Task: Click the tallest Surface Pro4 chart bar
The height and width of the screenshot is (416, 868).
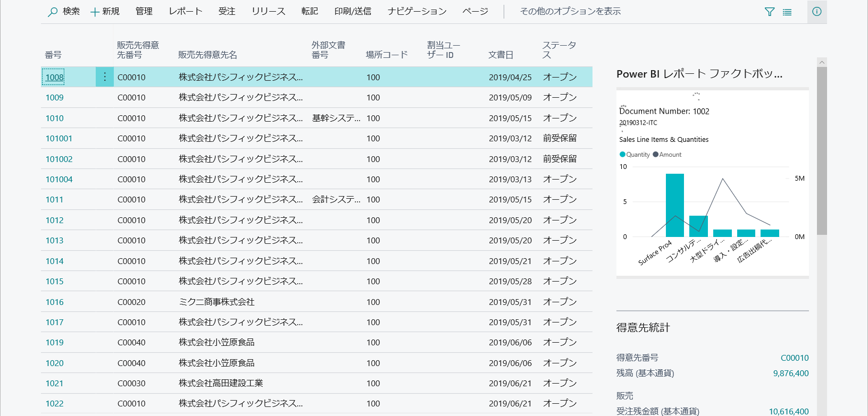Action: pos(674,205)
